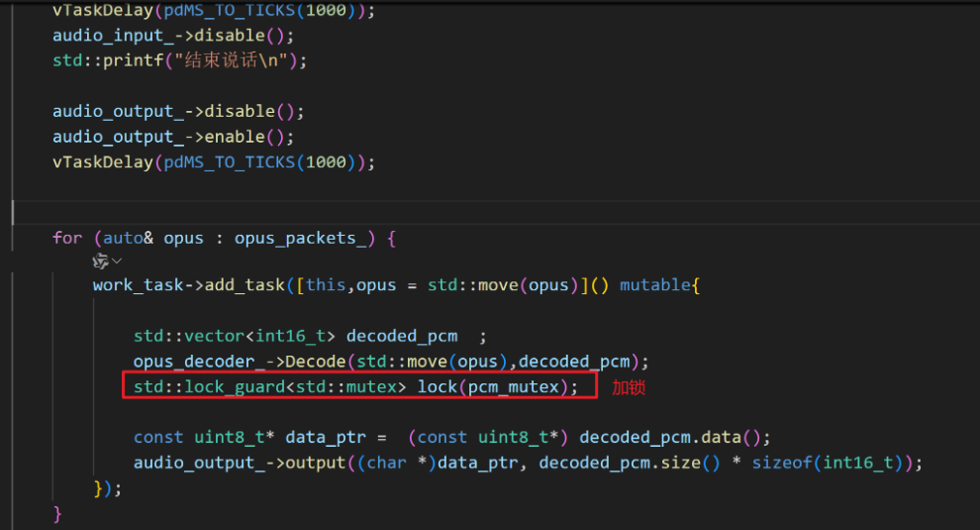This screenshot has width=980, height=530.
Task: Place cursor on audio_input_->disable() line
Action: 173,36
